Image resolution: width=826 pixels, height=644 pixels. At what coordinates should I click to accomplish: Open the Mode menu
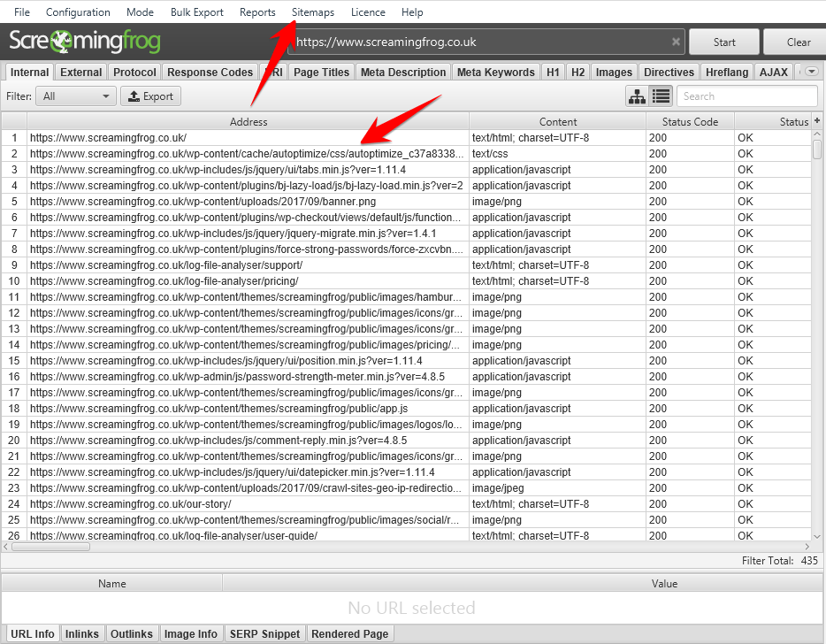pyautogui.click(x=140, y=12)
